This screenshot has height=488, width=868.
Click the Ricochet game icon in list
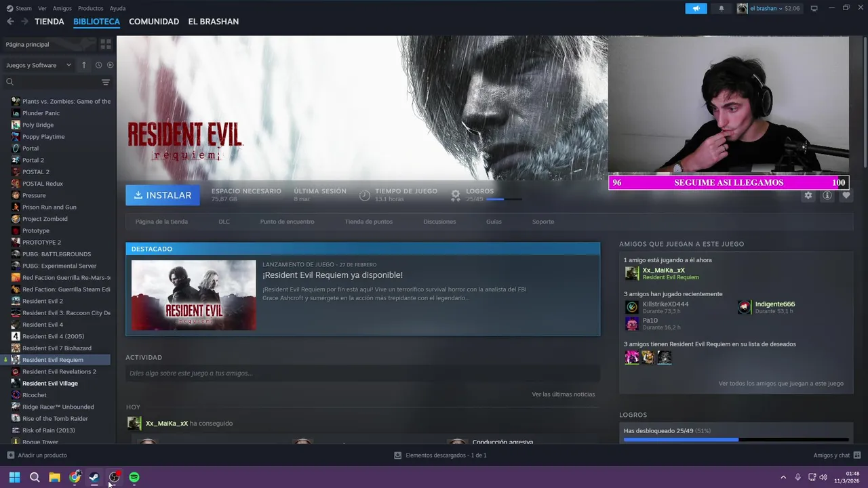(16, 395)
